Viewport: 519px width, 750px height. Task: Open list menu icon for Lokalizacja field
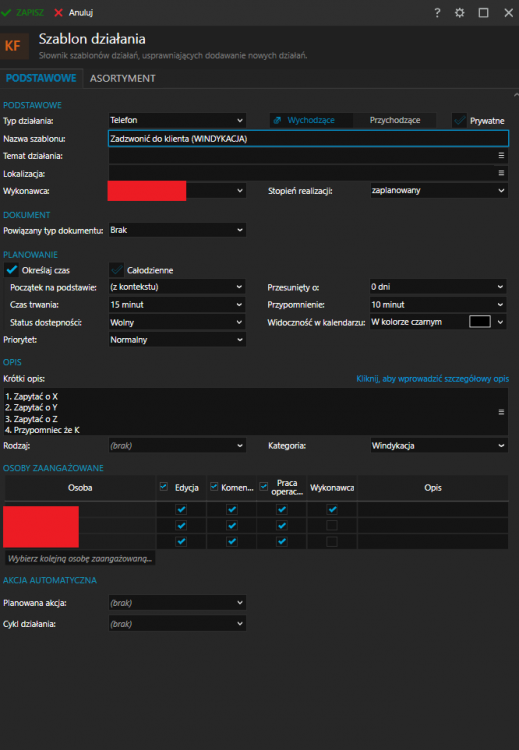click(501, 173)
